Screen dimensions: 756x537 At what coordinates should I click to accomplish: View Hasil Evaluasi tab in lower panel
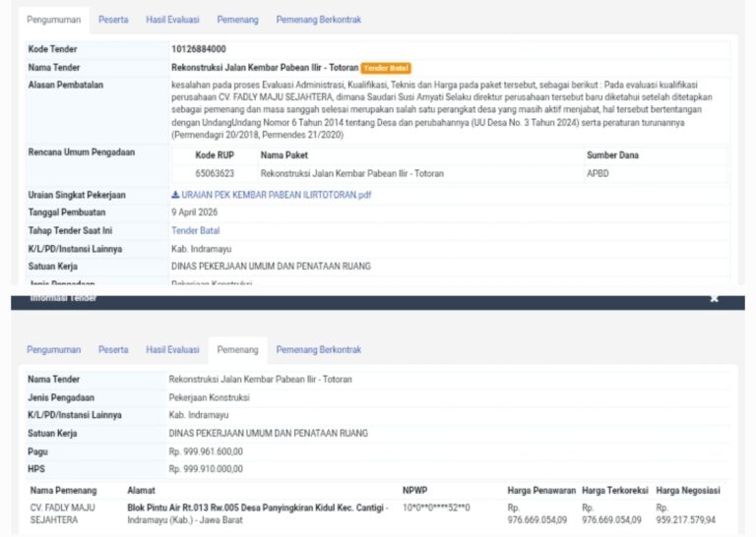[x=172, y=350]
